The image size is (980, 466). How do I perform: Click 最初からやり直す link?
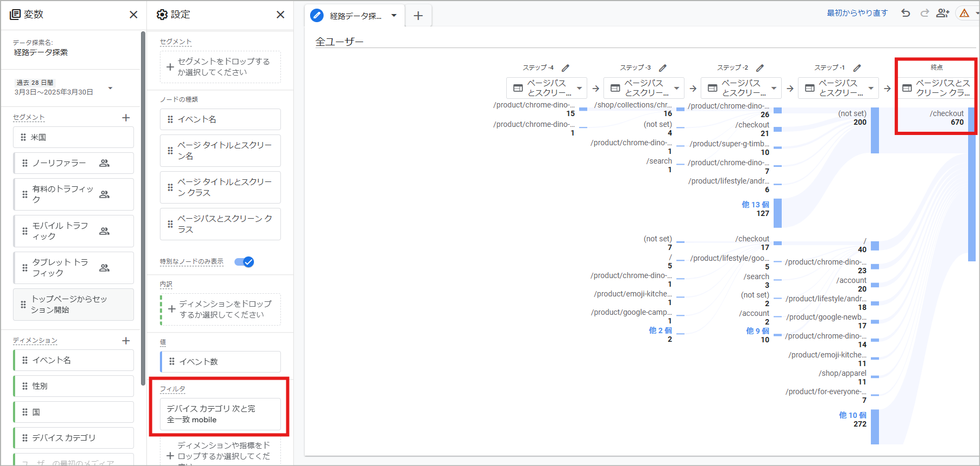pyautogui.click(x=857, y=13)
